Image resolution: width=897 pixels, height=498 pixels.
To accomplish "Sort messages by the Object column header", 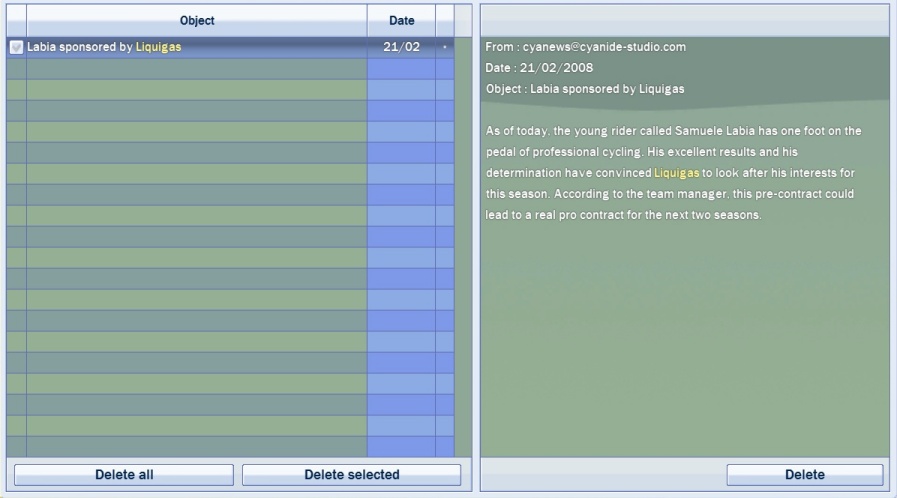I will (x=196, y=20).
